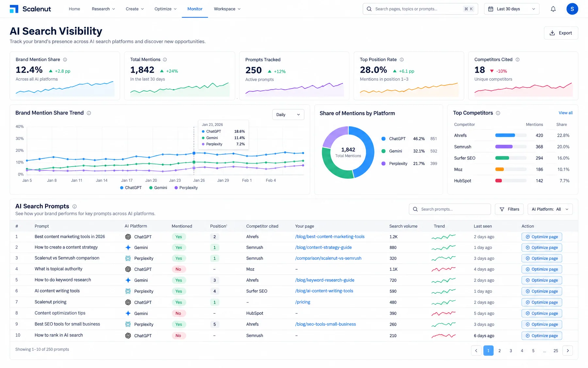Click info icon beside Top Position Rate
The height and width of the screenshot is (368, 588).
(x=402, y=60)
